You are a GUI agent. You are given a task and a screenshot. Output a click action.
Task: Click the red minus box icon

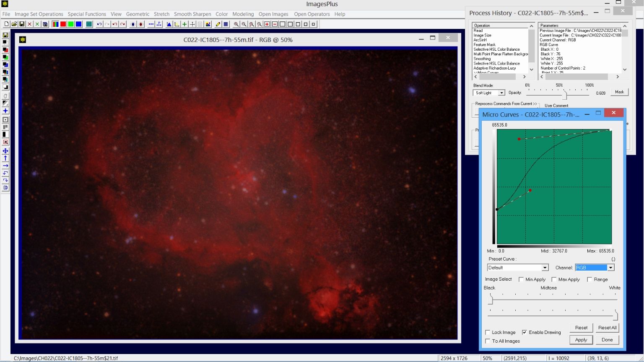pyautogui.click(x=275, y=24)
